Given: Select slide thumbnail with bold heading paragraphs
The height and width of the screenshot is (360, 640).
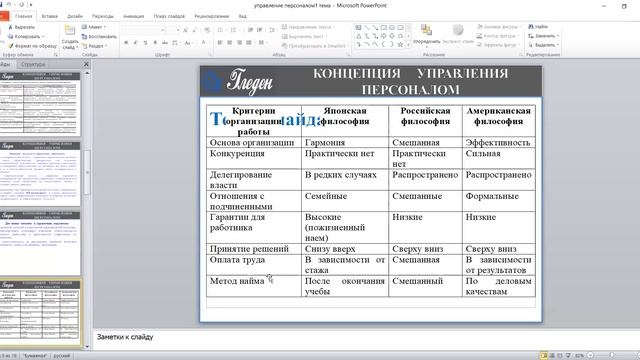Looking at the screenshot, I should point(40,243).
